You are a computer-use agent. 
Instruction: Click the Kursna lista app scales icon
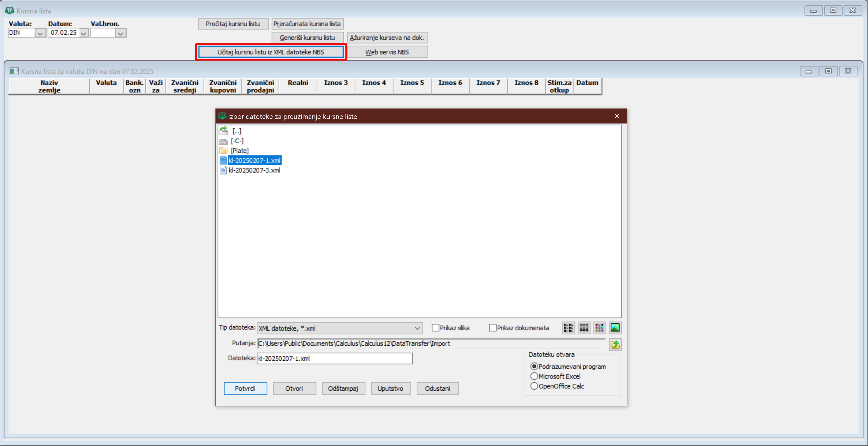point(9,11)
